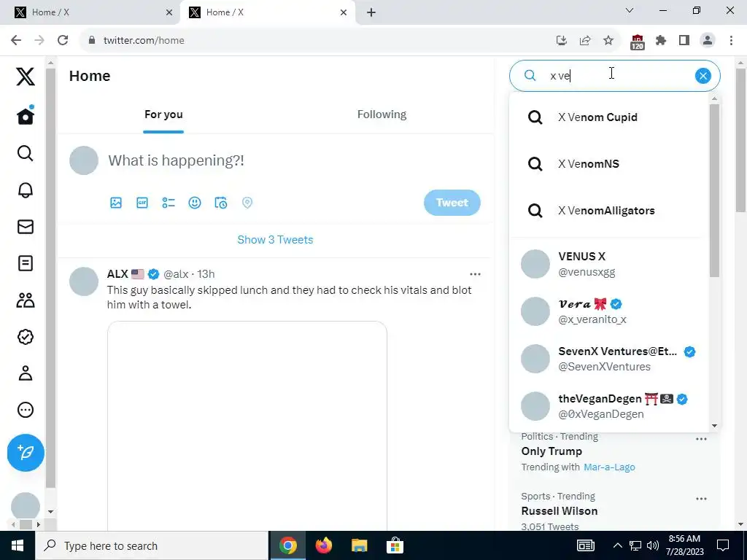747x560 pixels.
Task: Open Explore via the sidebar magnifier icon
Action: point(26,153)
